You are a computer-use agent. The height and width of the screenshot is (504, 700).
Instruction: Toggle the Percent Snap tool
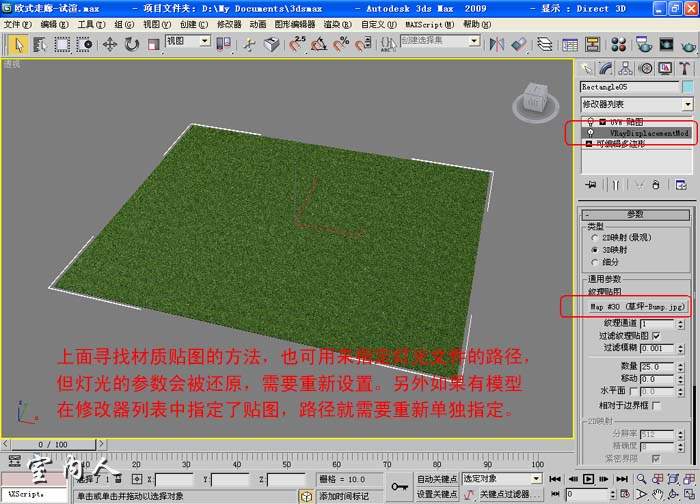tap(341, 44)
